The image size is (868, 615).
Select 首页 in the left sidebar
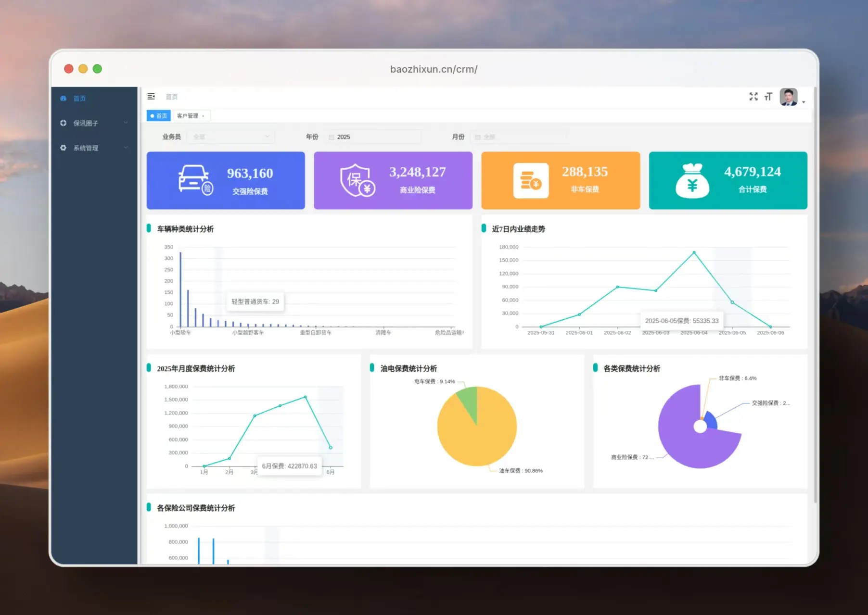click(x=79, y=99)
